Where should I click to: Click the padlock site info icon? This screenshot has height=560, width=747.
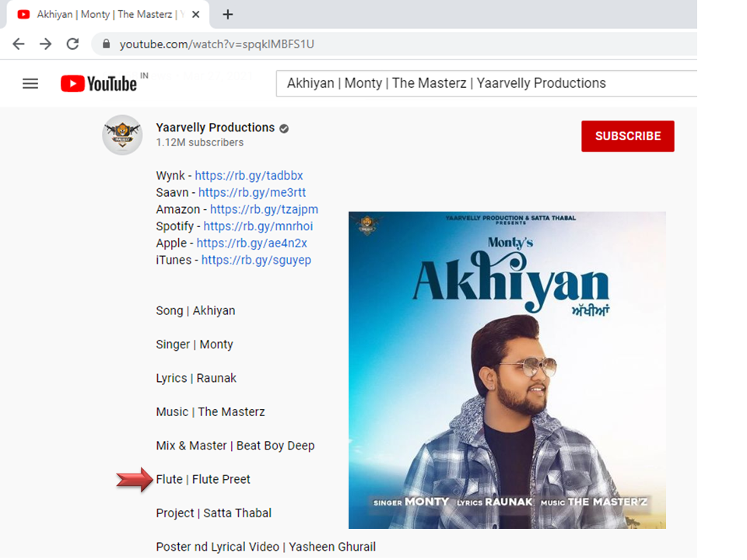coord(107,44)
